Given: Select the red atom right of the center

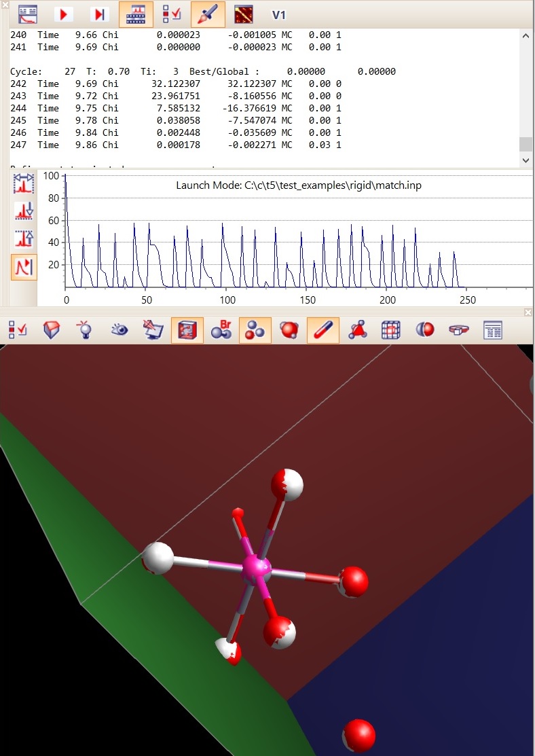Looking at the screenshot, I should coord(353,582).
